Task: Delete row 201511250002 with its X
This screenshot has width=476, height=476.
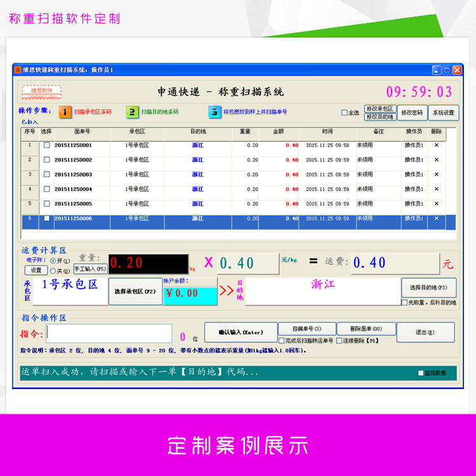Action: 436,160
